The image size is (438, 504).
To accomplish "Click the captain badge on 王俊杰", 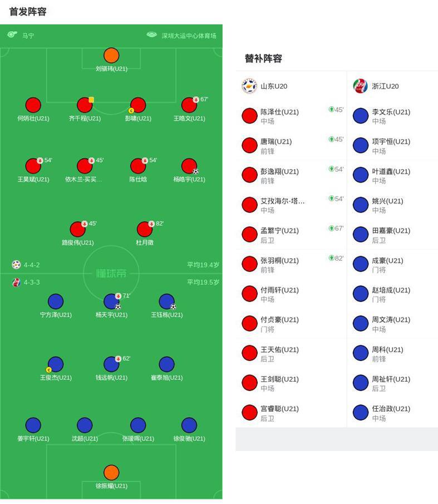I will 48,370.
